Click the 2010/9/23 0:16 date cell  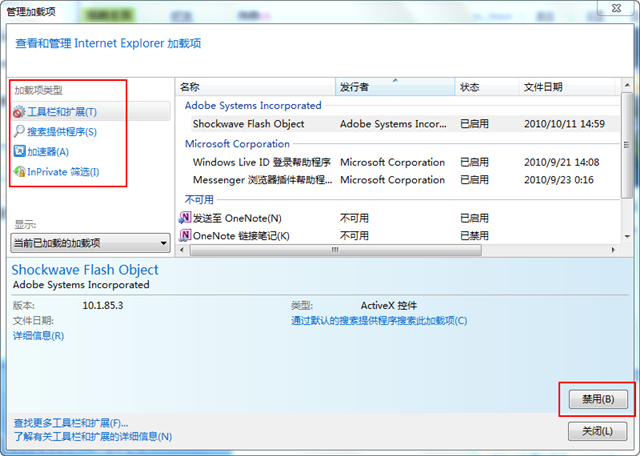click(x=559, y=180)
